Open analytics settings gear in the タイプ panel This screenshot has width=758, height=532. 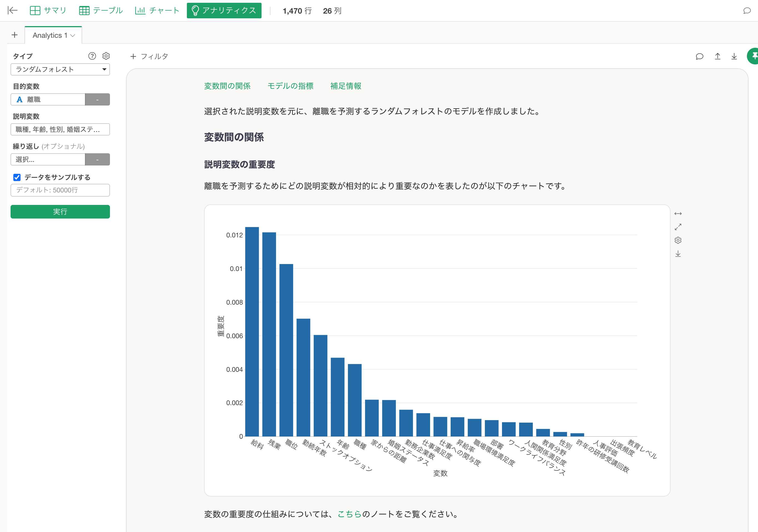[x=106, y=56]
